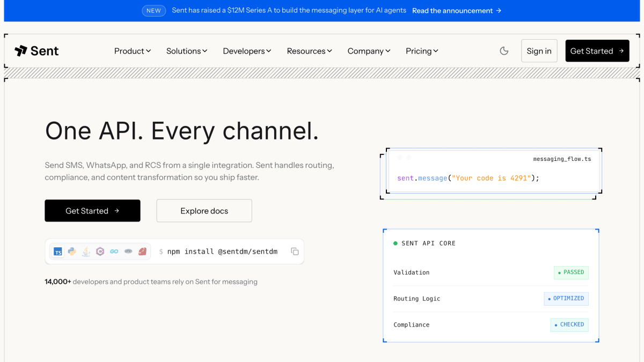Viewport: 644px width, 362px height.
Task: Select the Go language icon
Action: [114, 252]
